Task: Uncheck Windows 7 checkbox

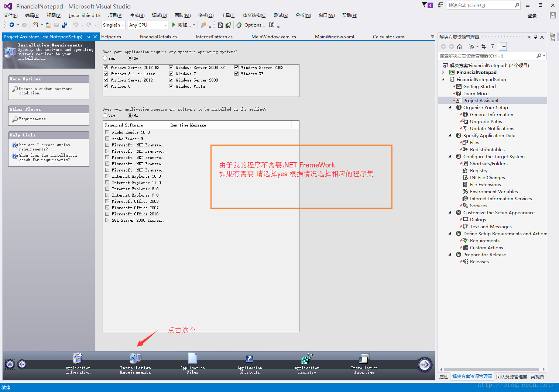Action: 171,74
